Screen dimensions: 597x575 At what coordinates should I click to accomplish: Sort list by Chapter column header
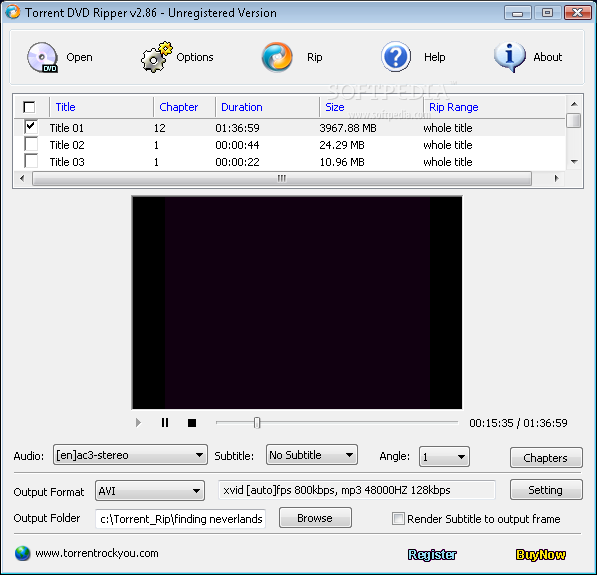[179, 107]
